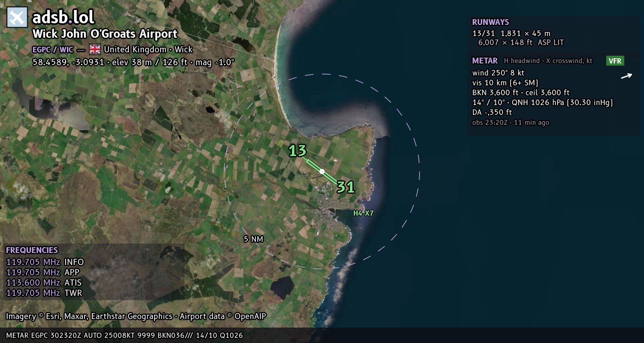
Task: Click the METAR section heading
Action: [485, 61]
